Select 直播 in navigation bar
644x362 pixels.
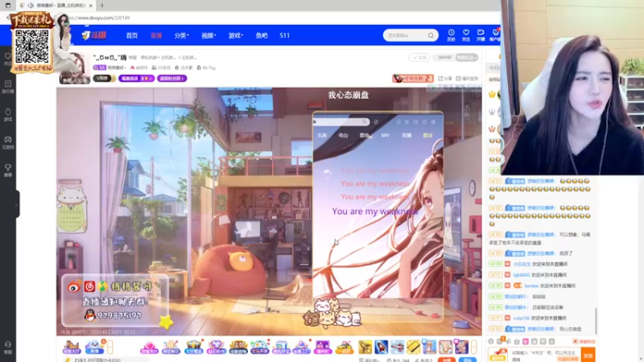pos(156,35)
